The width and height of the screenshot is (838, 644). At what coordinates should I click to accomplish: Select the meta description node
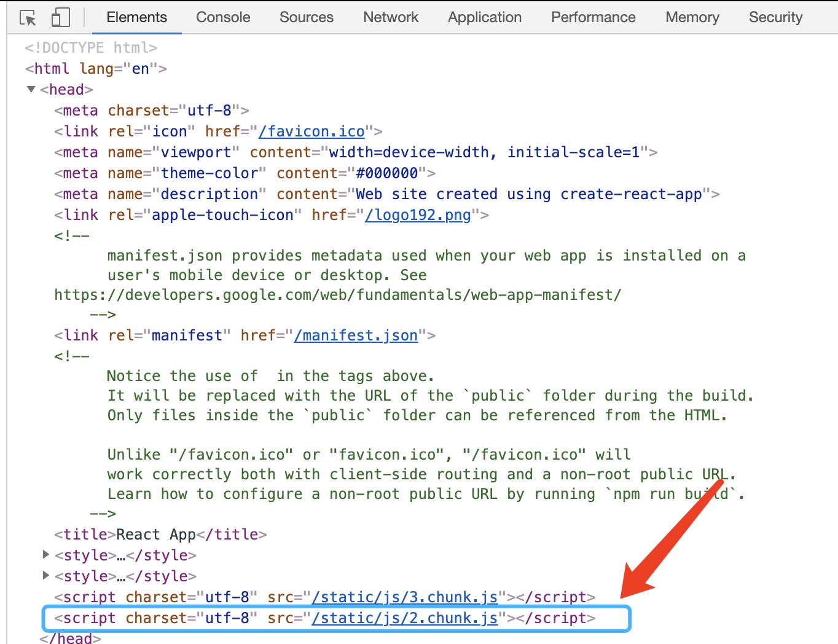click(x=387, y=194)
